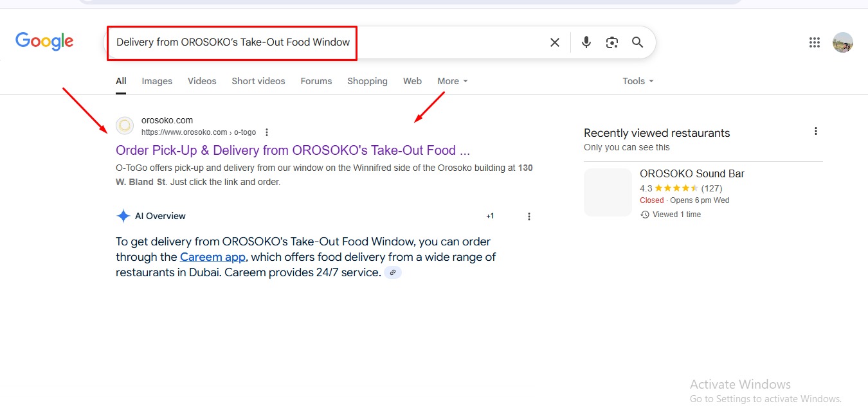The width and height of the screenshot is (868, 406).
Task: Click the Google logo
Action: pos(44,42)
